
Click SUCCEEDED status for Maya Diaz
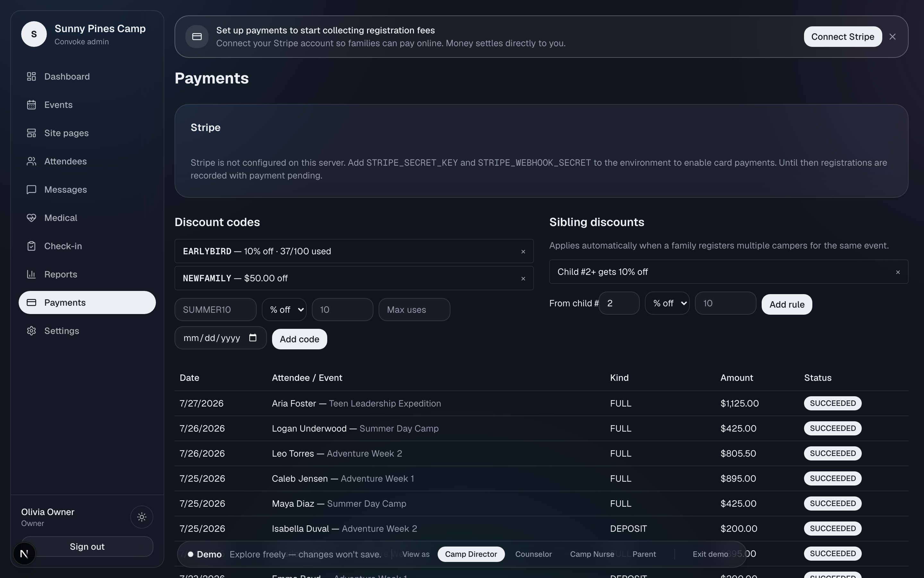832,504
